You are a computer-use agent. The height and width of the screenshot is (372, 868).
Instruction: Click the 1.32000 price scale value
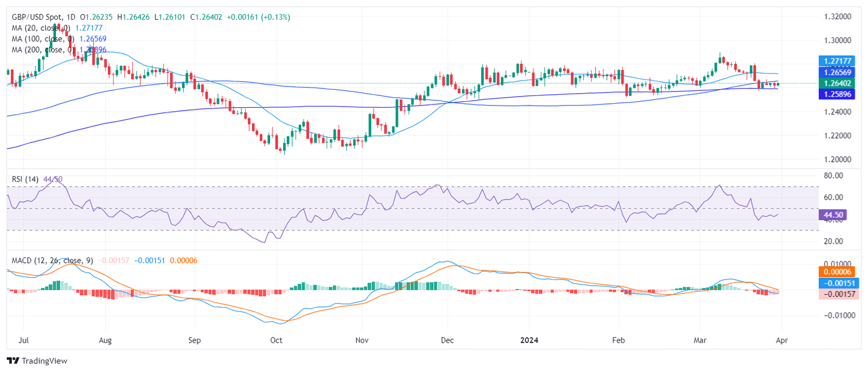838,17
